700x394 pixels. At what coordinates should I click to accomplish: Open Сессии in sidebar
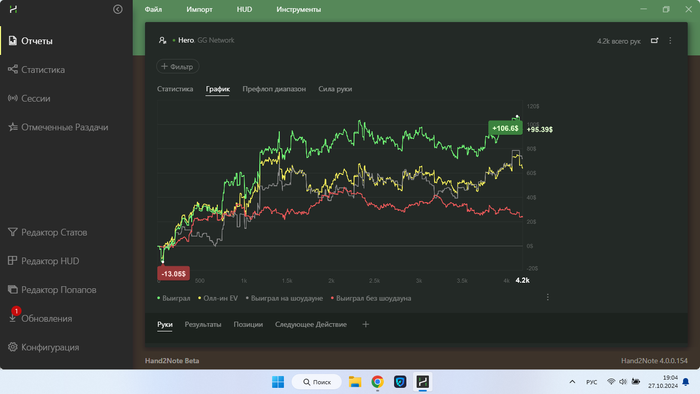click(36, 99)
